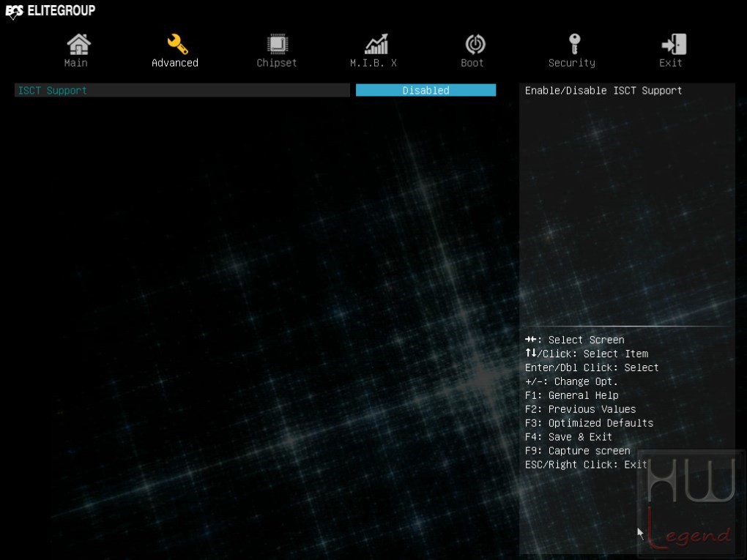Click the 'F2: Previous Values' hint
This screenshot has width=747, height=560.
point(580,409)
